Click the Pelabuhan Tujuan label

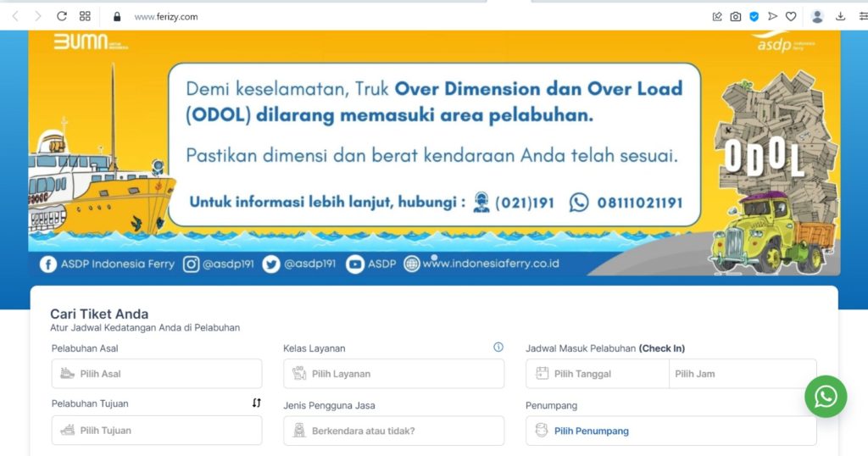tap(90, 403)
